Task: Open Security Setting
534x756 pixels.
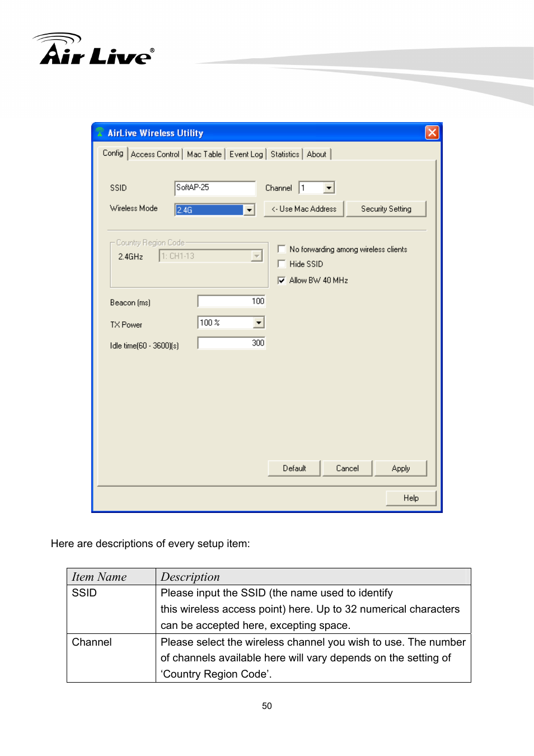Action: (386, 209)
